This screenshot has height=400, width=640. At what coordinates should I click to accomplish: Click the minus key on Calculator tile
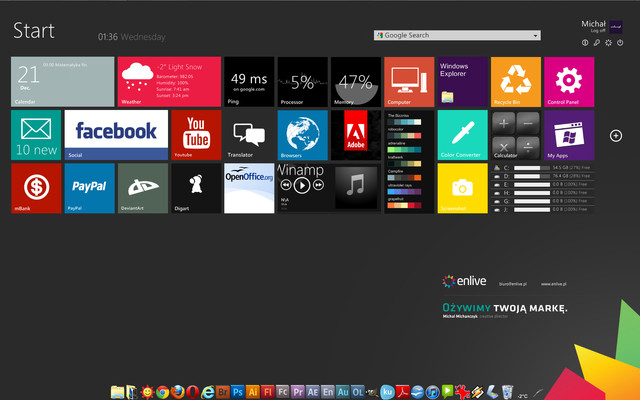(528, 123)
